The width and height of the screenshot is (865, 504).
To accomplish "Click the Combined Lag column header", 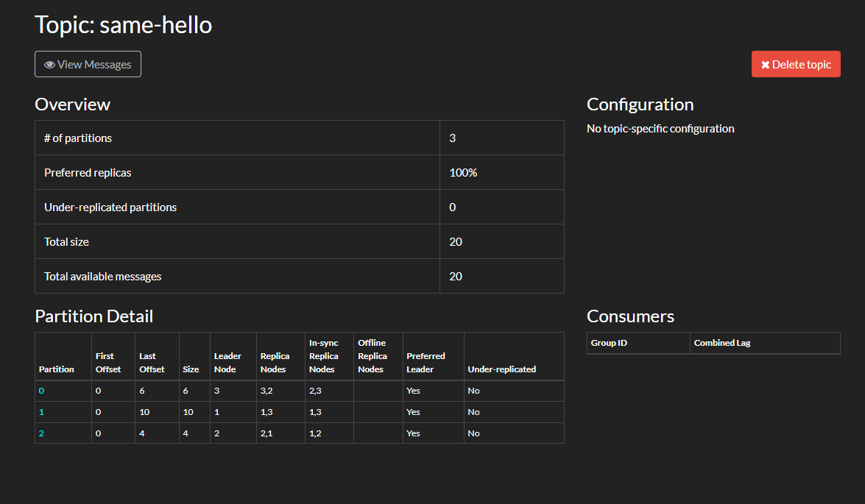I will click(x=722, y=343).
